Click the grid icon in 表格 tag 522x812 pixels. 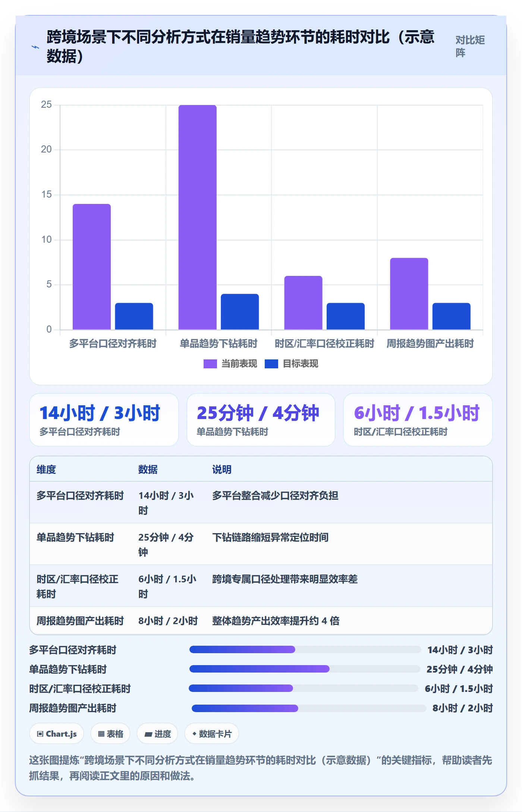coord(101,734)
